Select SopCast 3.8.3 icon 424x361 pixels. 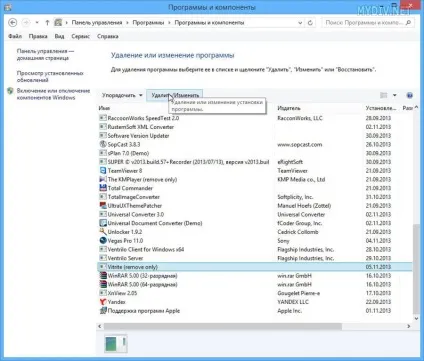103,144
